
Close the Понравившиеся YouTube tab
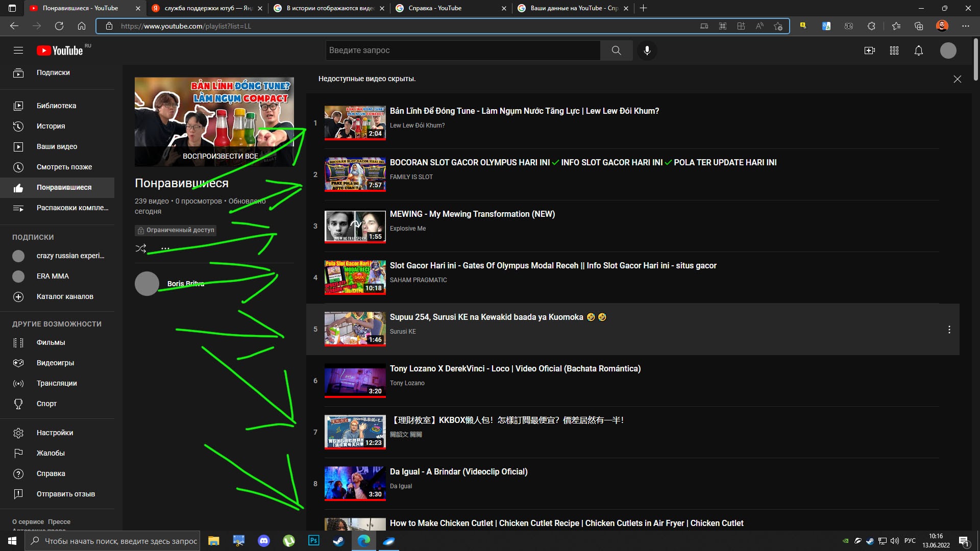(138, 8)
